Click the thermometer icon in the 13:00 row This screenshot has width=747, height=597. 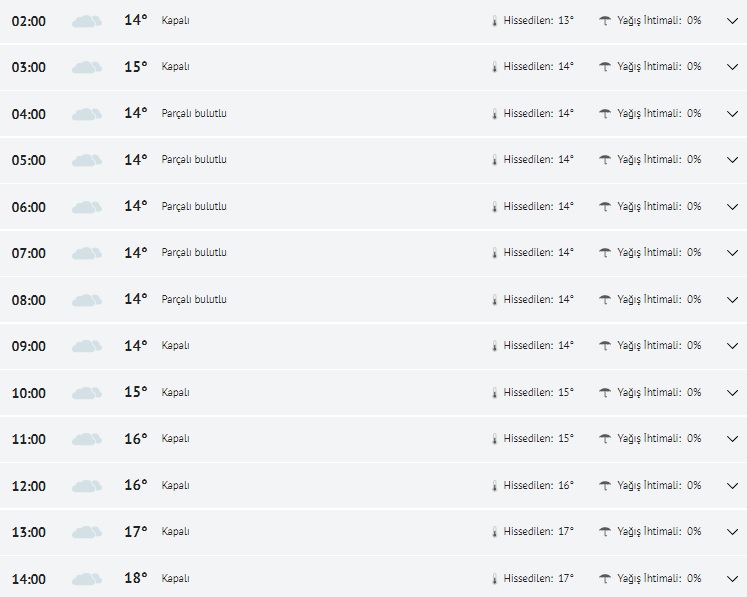pos(494,532)
